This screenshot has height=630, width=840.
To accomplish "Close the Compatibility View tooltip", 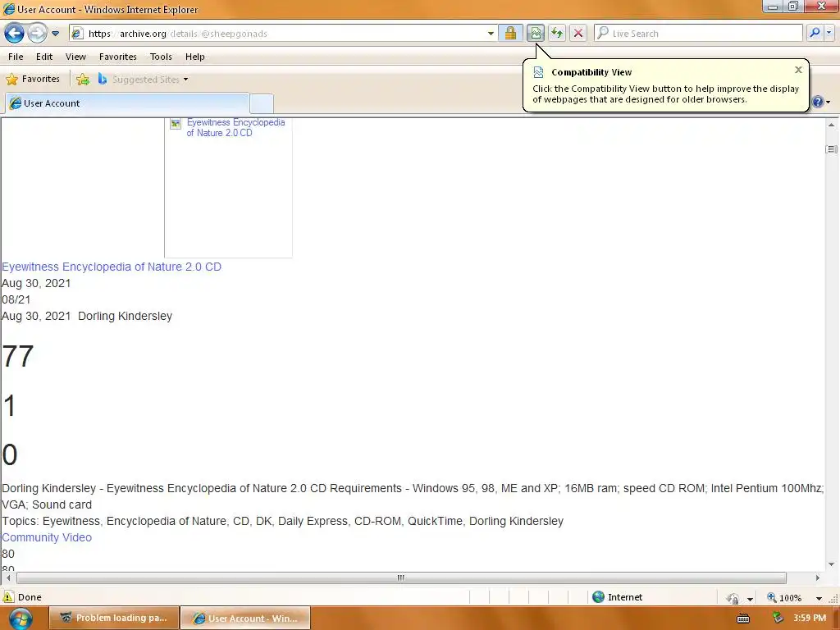I will click(798, 70).
